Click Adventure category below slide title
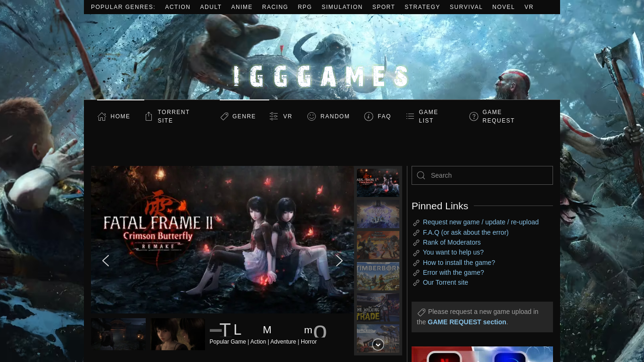This screenshot has width=644, height=362. coord(283,342)
